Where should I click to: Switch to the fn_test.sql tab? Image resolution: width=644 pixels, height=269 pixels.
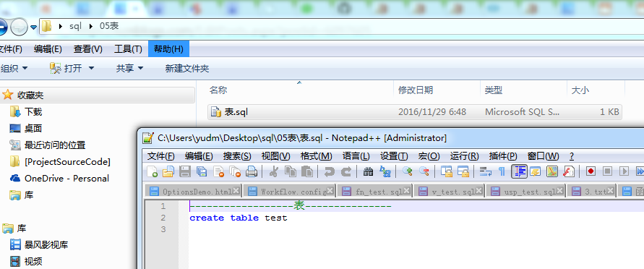coord(374,192)
